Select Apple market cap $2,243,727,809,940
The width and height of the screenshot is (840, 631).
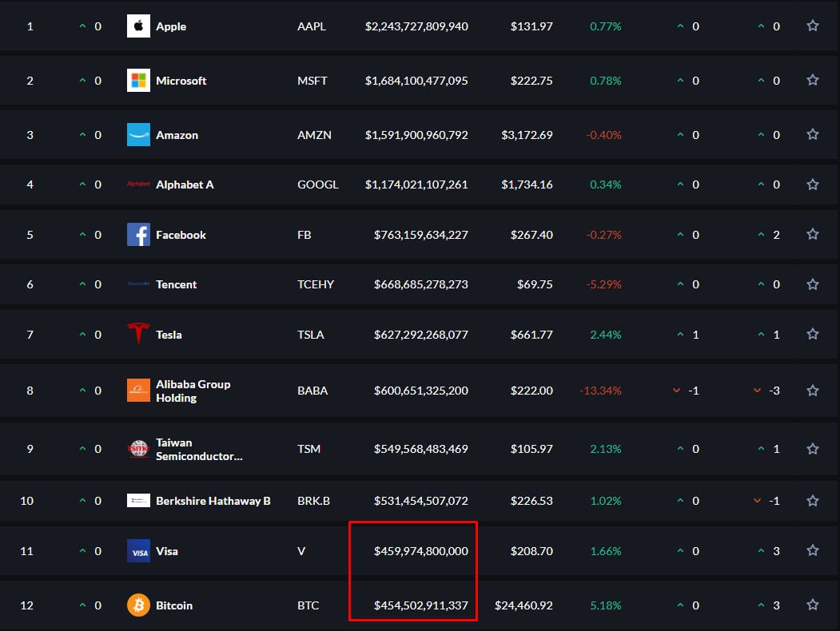coord(416,26)
